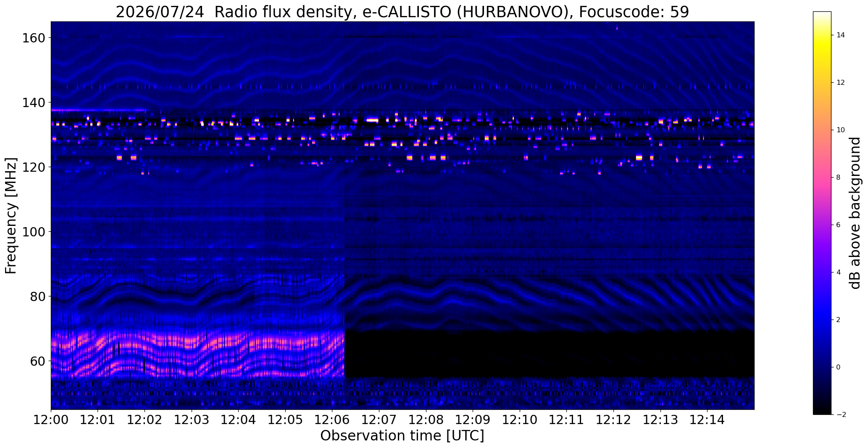Viewport: 868px width, 448px height.
Task: Click the bright burst near 123 MHz at 12:08
Action: coord(432,158)
